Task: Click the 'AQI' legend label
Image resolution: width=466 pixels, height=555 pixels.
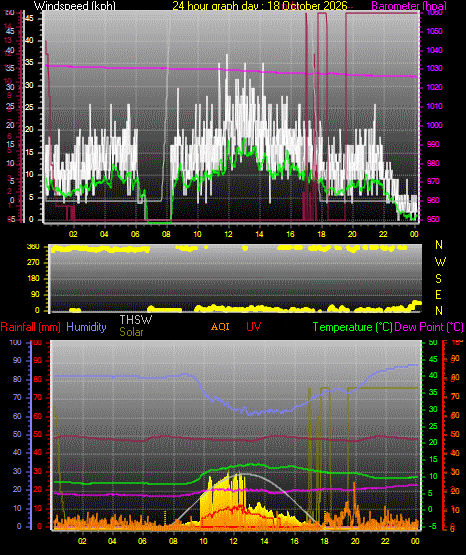Action: click(x=220, y=327)
